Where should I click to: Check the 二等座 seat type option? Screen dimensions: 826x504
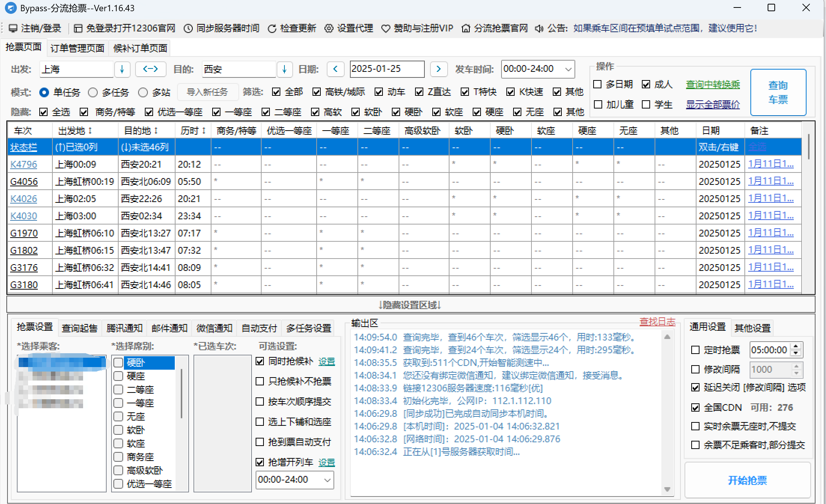[x=118, y=390]
